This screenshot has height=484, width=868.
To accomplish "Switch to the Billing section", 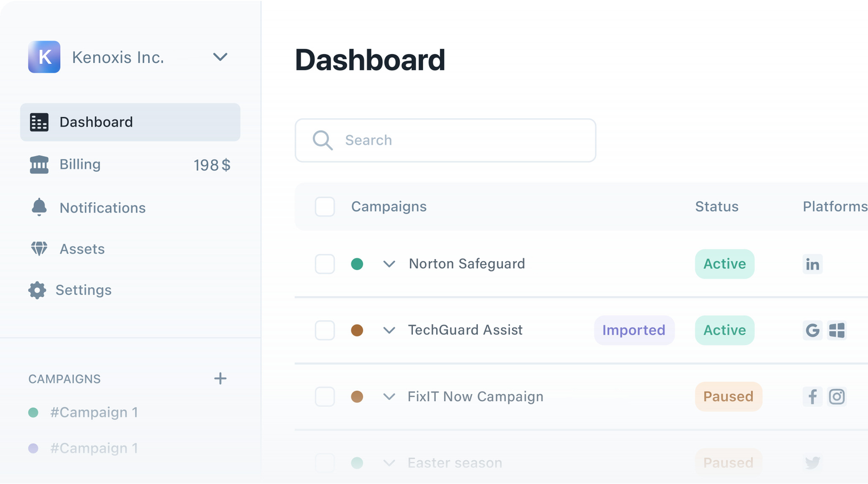I will 80,164.
